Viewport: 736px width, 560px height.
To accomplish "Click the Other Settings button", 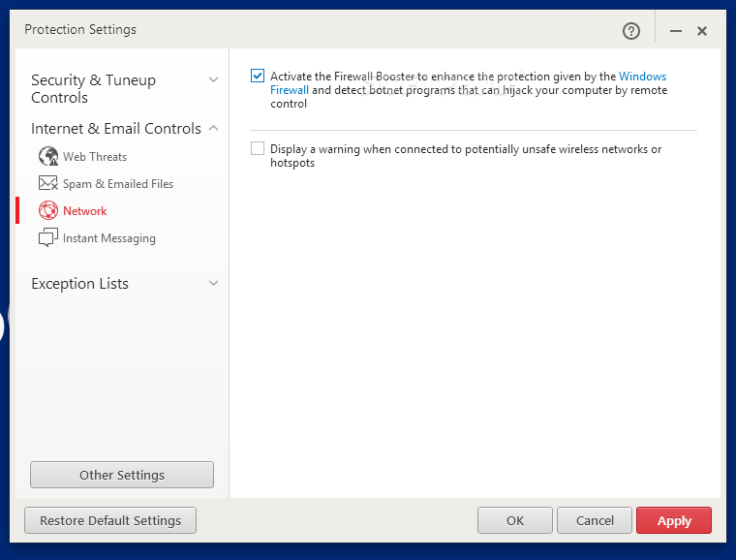I will pos(122,475).
